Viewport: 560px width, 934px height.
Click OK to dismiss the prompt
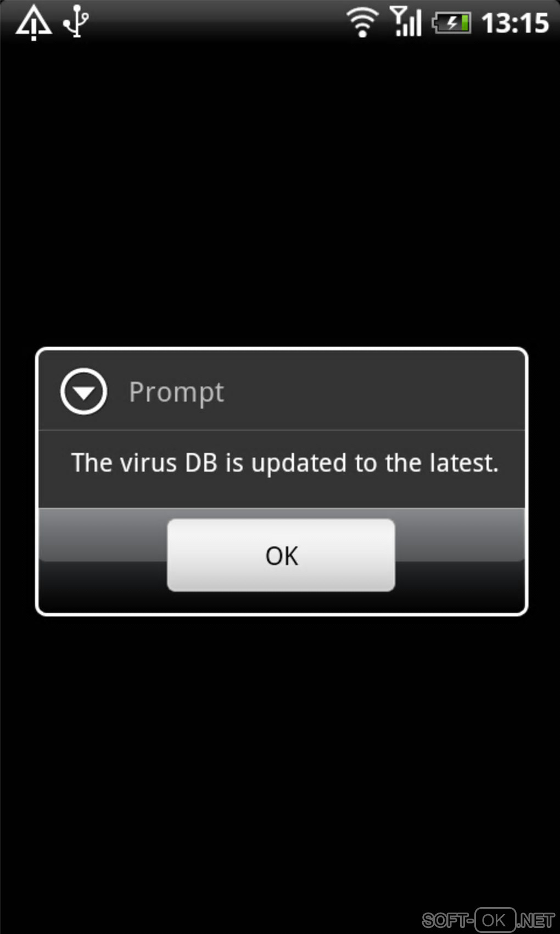281,555
